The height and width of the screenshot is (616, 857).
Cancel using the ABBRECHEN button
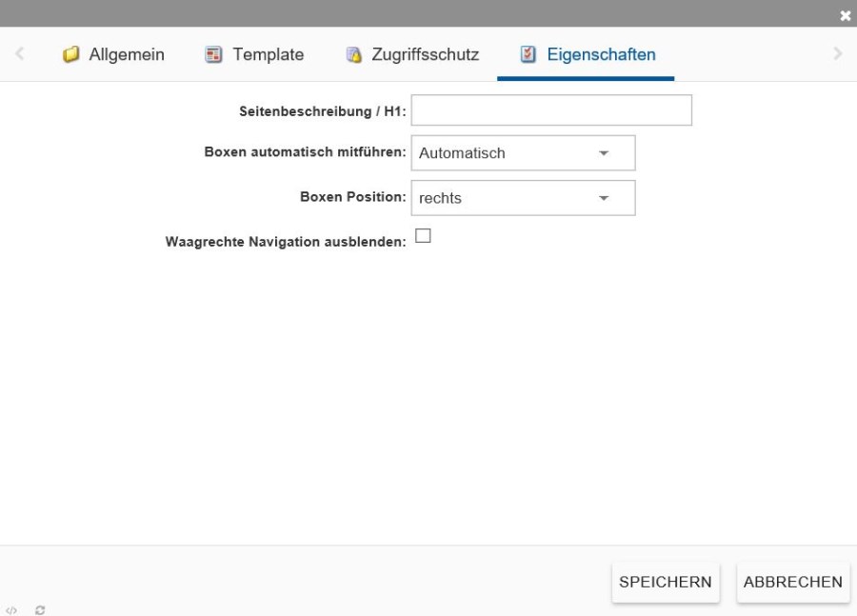click(792, 582)
